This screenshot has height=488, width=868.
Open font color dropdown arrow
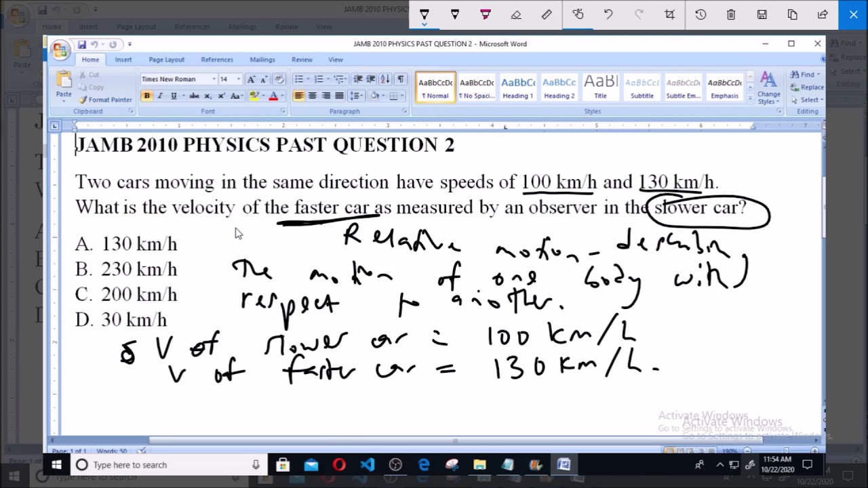coord(281,96)
